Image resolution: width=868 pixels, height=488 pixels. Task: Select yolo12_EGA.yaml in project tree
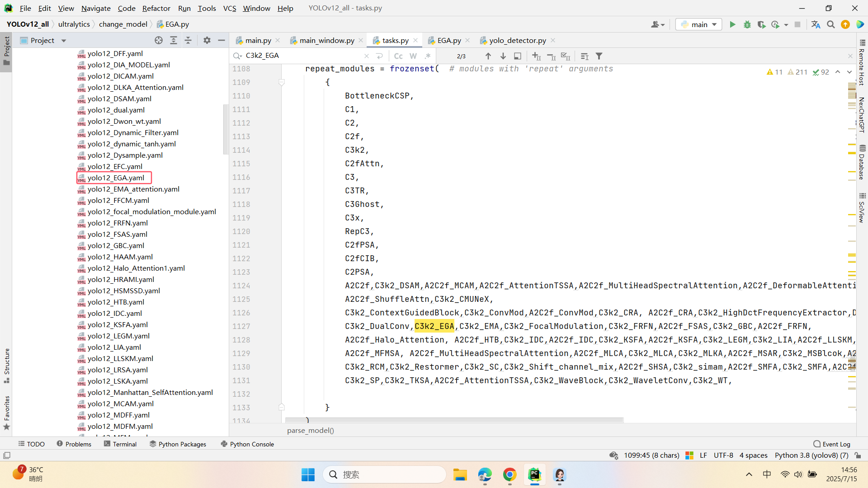pyautogui.click(x=116, y=178)
